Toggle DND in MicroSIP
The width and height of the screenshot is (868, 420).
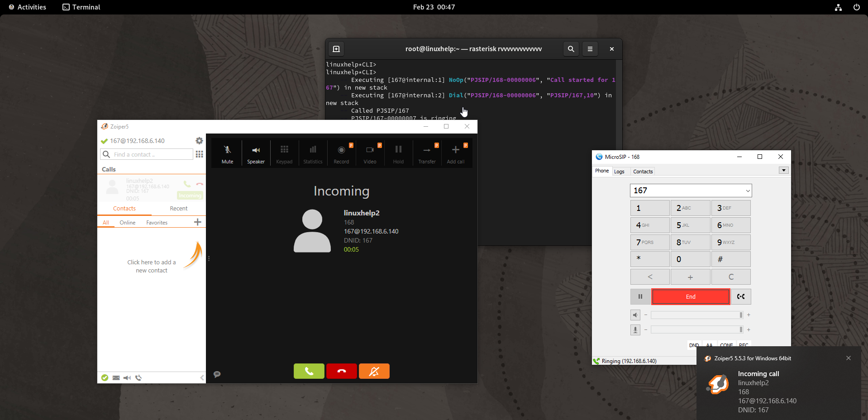[x=694, y=345]
